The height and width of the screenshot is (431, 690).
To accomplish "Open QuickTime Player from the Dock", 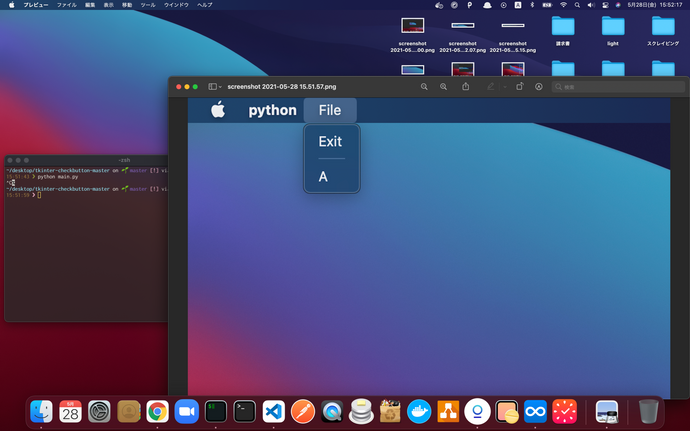I will point(332,412).
